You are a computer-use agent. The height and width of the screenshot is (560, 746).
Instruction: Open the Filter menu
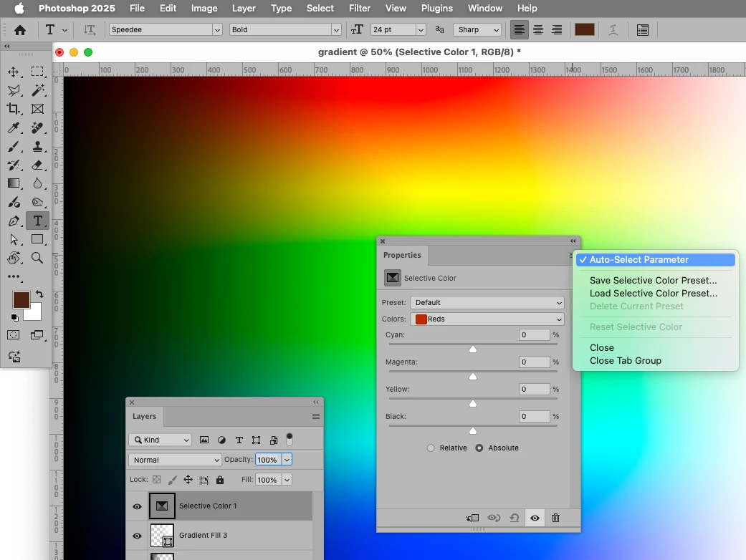point(360,8)
